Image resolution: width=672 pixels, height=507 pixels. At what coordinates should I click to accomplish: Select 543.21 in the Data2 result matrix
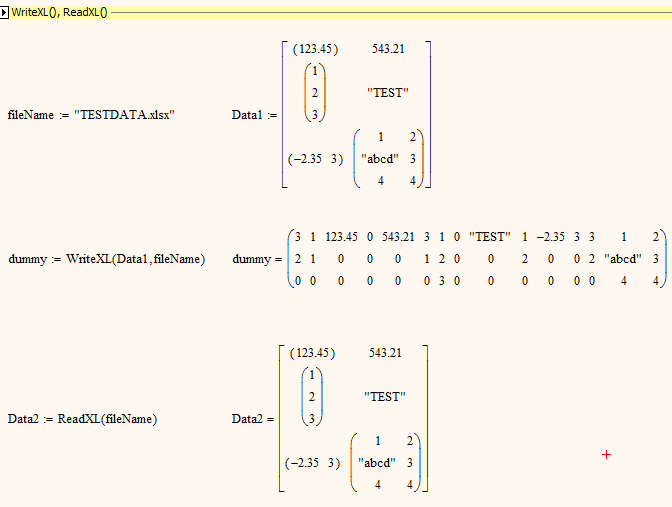coord(385,353)
